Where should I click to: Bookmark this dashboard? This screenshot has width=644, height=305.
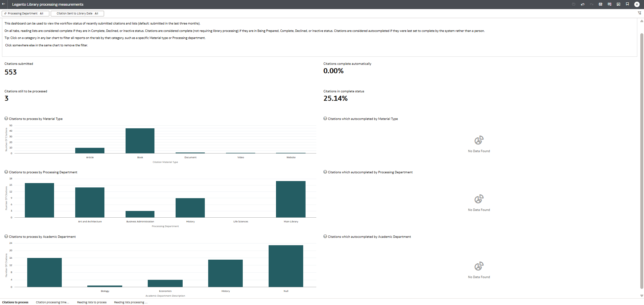point(627,4)
